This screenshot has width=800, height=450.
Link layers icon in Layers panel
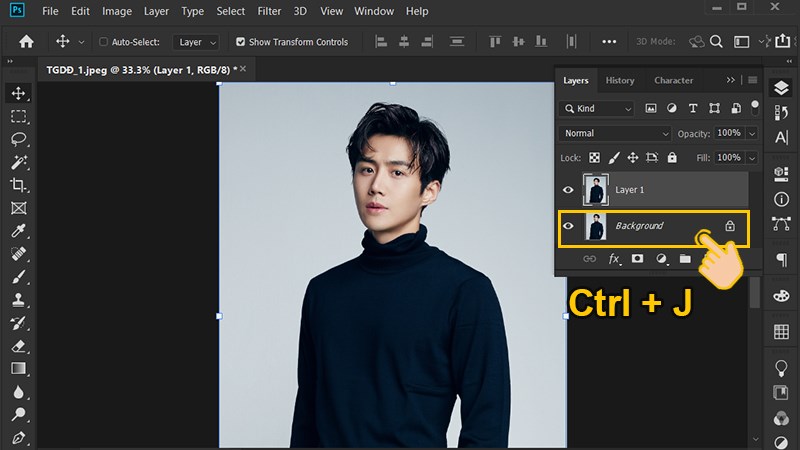coord(589,259)
